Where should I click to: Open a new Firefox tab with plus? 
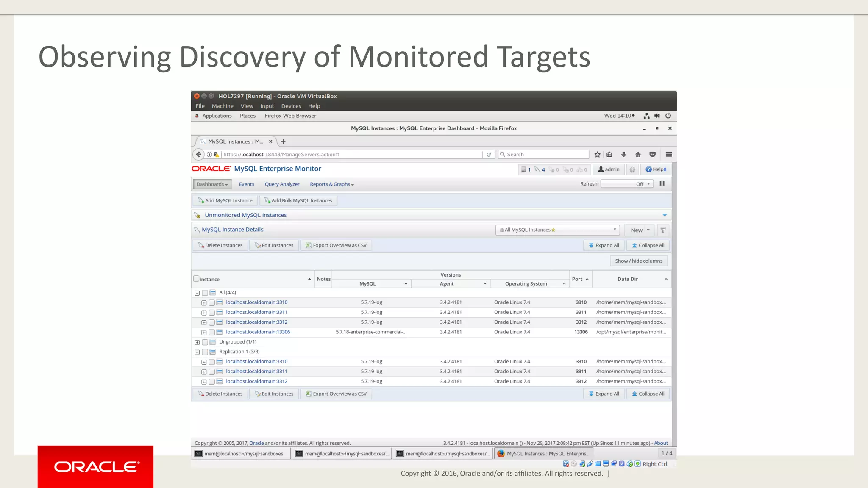283,141
